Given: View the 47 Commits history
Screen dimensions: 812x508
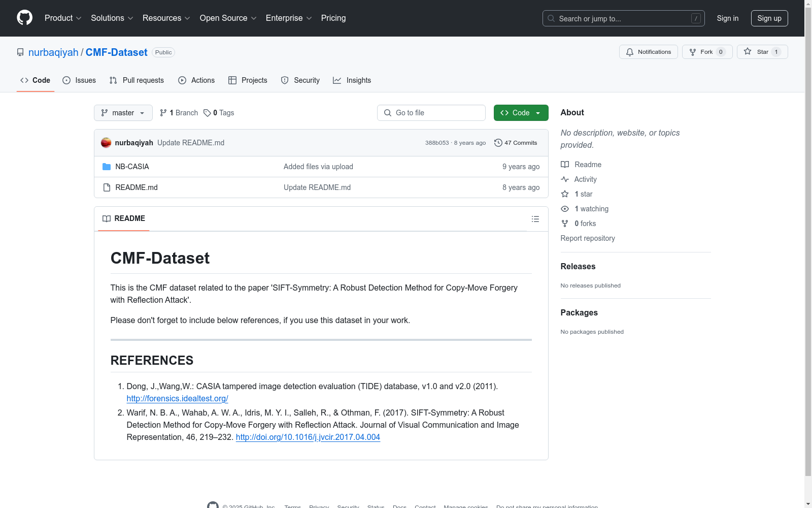Looking at the screenshot, I should point(516,143).
